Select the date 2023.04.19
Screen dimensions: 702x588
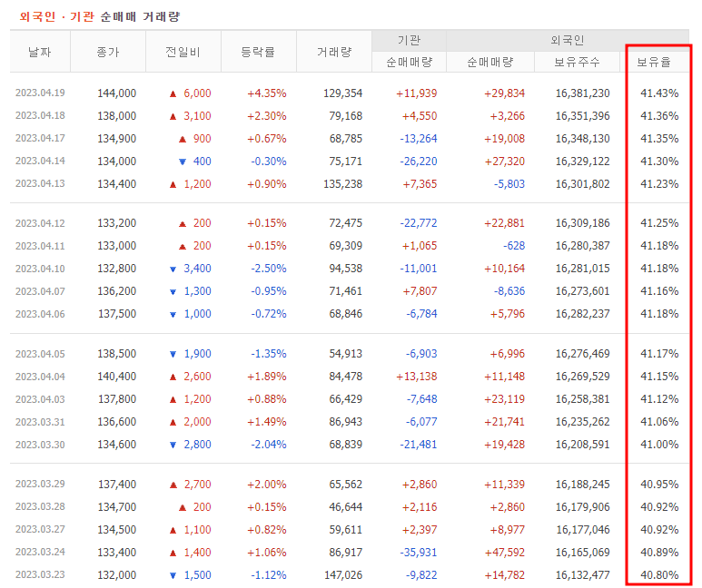click(40, 93)
